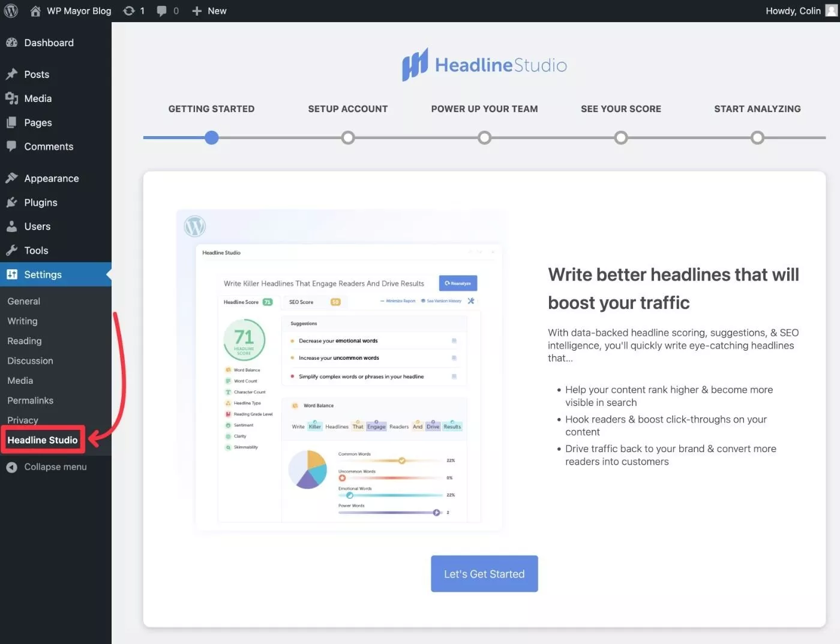Click the WordPress logo in admin bar
840x644 pixels.
[x=11, y=11]
